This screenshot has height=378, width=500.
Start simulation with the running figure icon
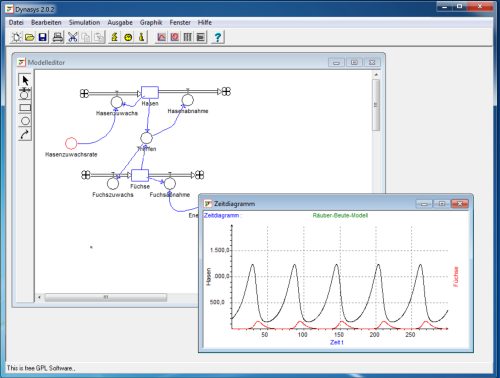click(x=114, y=37)
